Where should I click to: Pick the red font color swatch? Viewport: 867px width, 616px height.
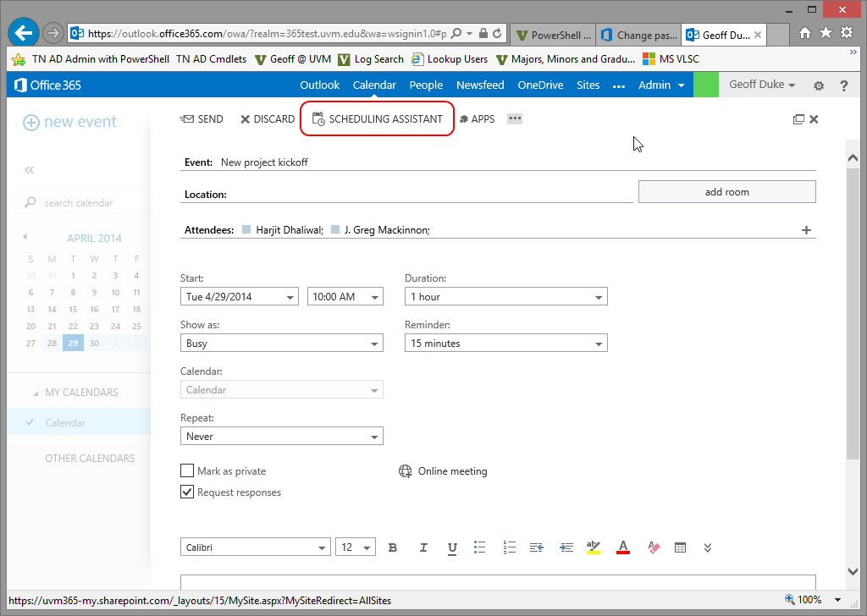(623, 547)
